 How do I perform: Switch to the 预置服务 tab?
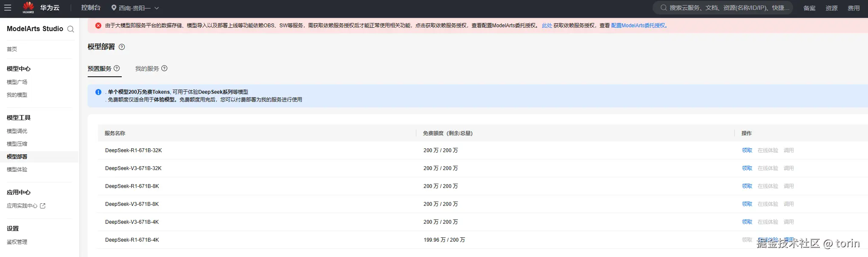tap(100, 69)
